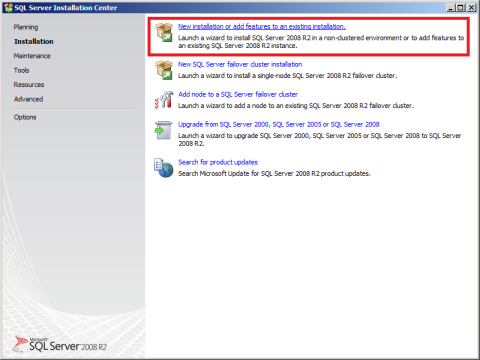Click the New installation package box icon
The image size is (480, 360).
(x=164, y=32)
